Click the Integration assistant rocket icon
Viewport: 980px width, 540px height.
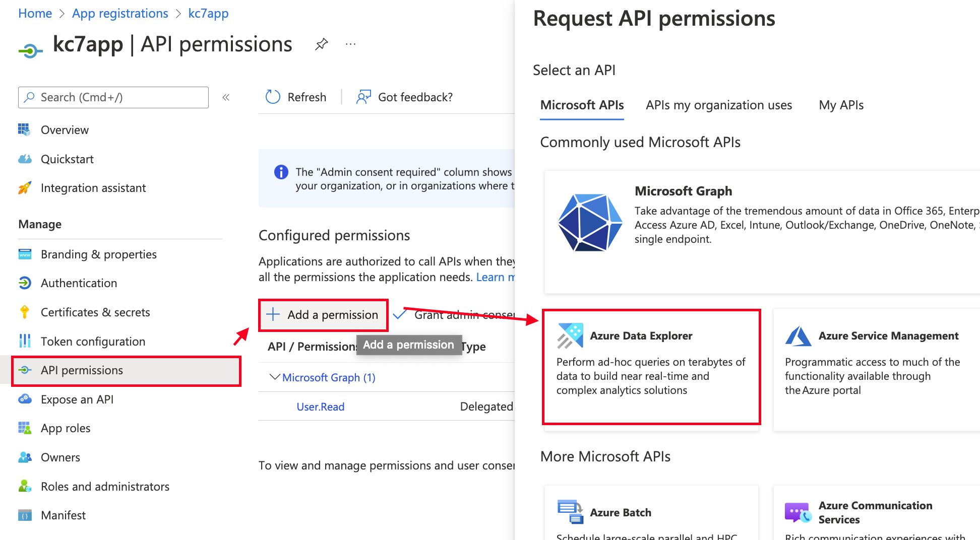[25, 187]
